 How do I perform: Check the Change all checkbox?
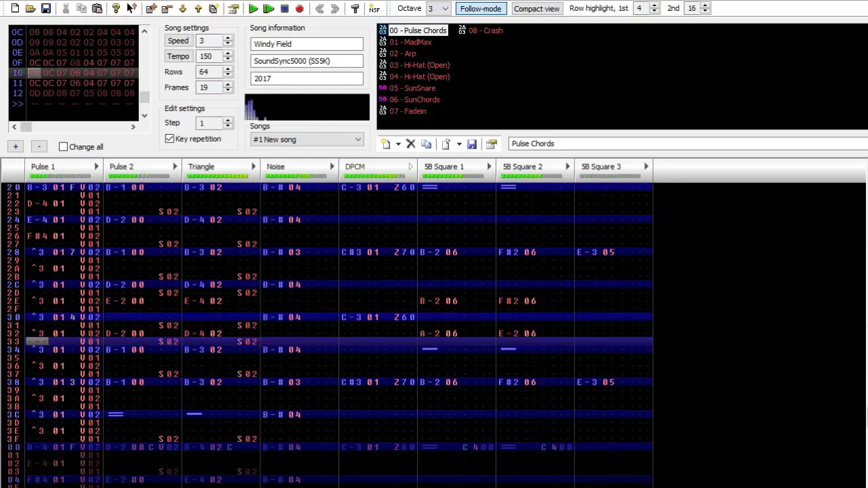63,146
